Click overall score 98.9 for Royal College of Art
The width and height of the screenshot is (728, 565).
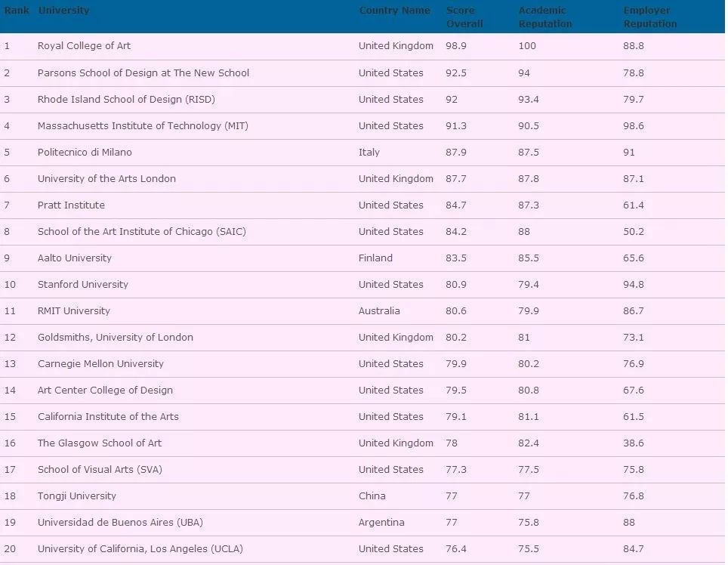coord(456,46)
